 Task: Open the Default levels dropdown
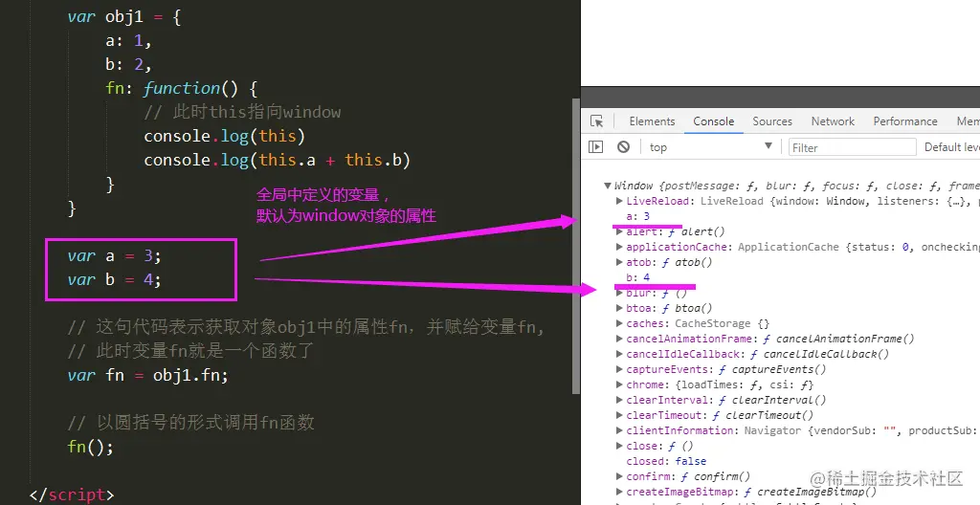pos(951,147)
